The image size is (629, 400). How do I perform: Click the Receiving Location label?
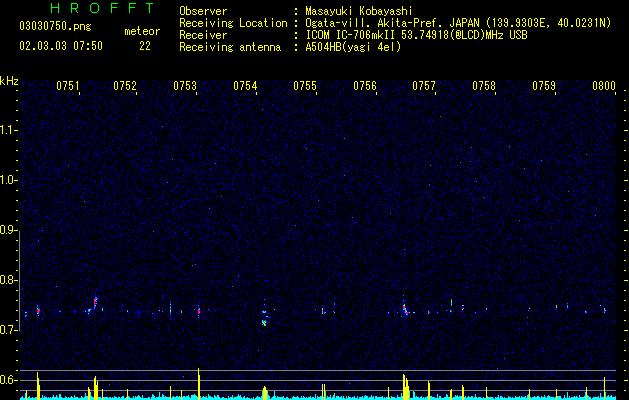(233, 23)
